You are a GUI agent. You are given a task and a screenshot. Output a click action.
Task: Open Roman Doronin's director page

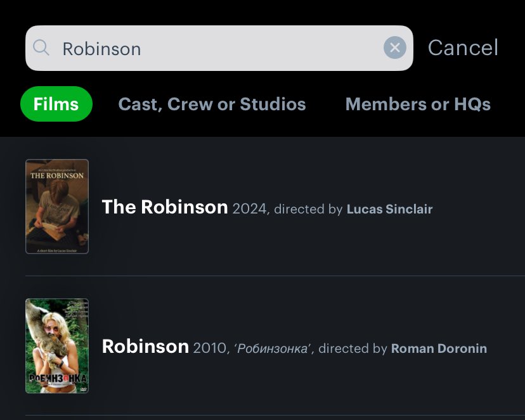point(439,348)
